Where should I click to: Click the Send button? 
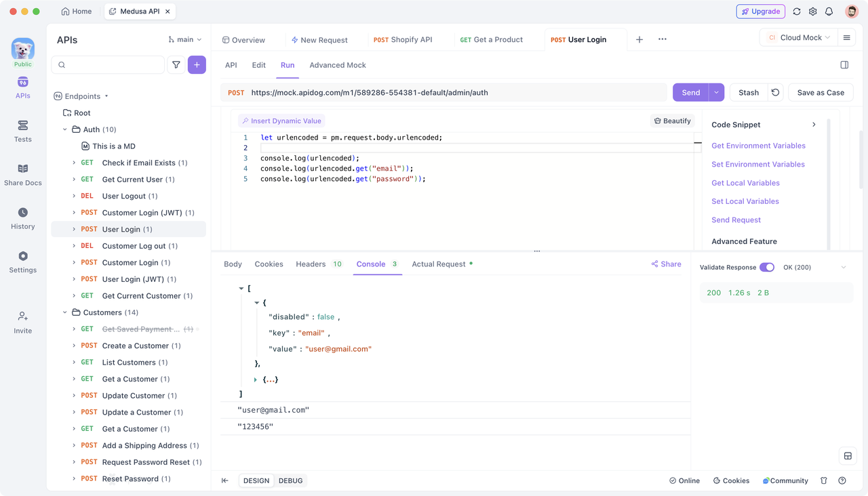(x=691, y=92)
